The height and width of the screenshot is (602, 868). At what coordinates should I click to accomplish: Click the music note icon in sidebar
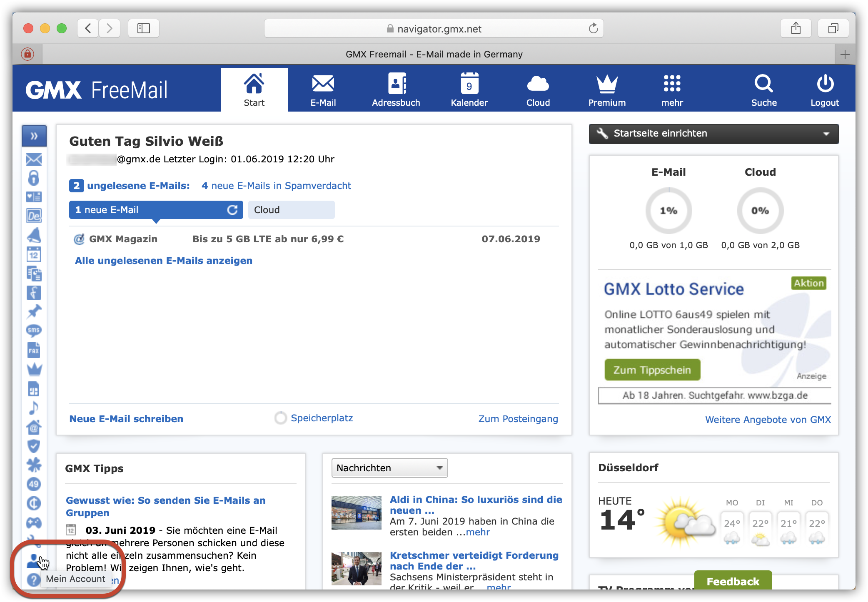tap(34, 408)
